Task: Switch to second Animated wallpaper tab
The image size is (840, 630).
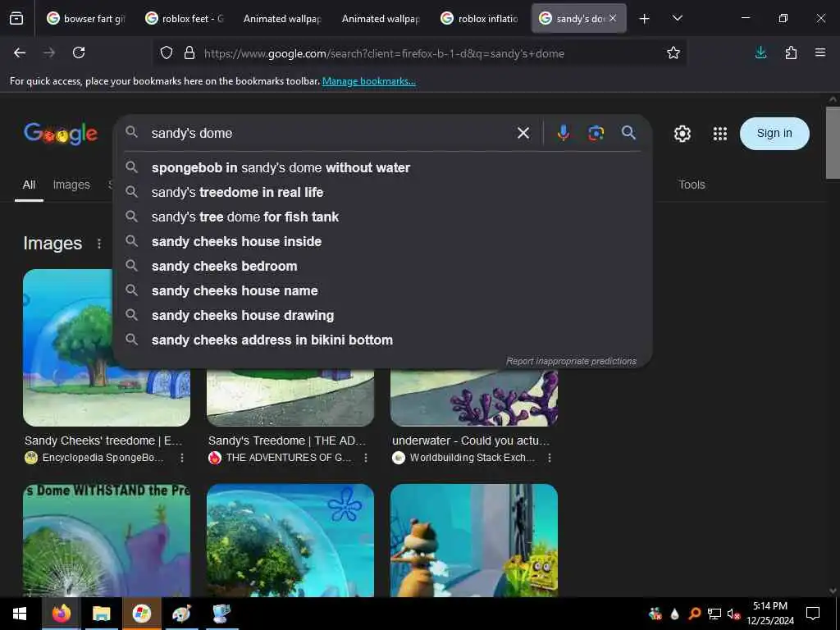Action: 381,19
